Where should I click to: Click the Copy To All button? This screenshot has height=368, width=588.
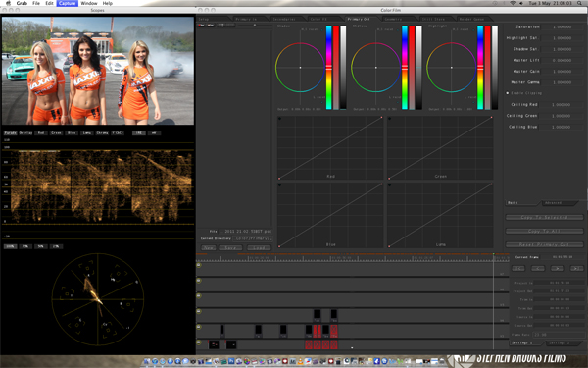544,231
